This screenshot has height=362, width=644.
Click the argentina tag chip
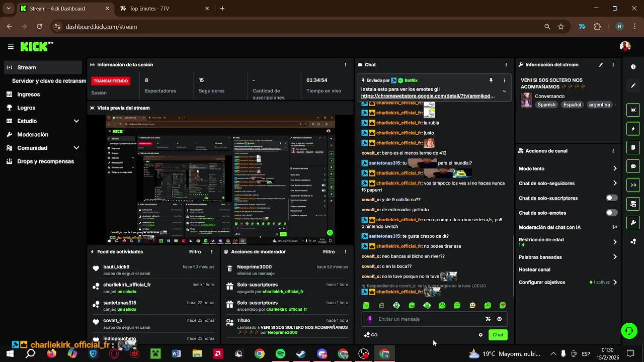click(x=599, y=105)
